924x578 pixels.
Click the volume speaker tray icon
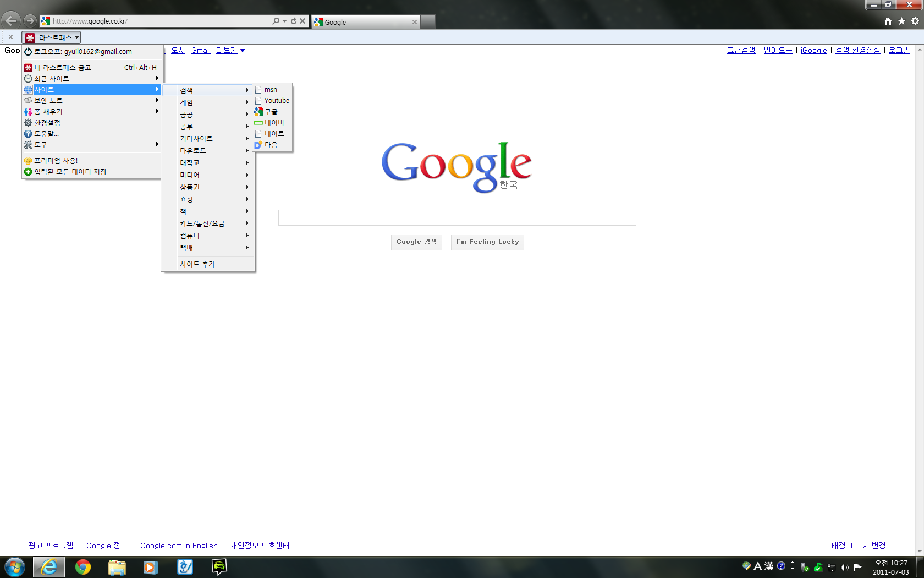point(844,567)
